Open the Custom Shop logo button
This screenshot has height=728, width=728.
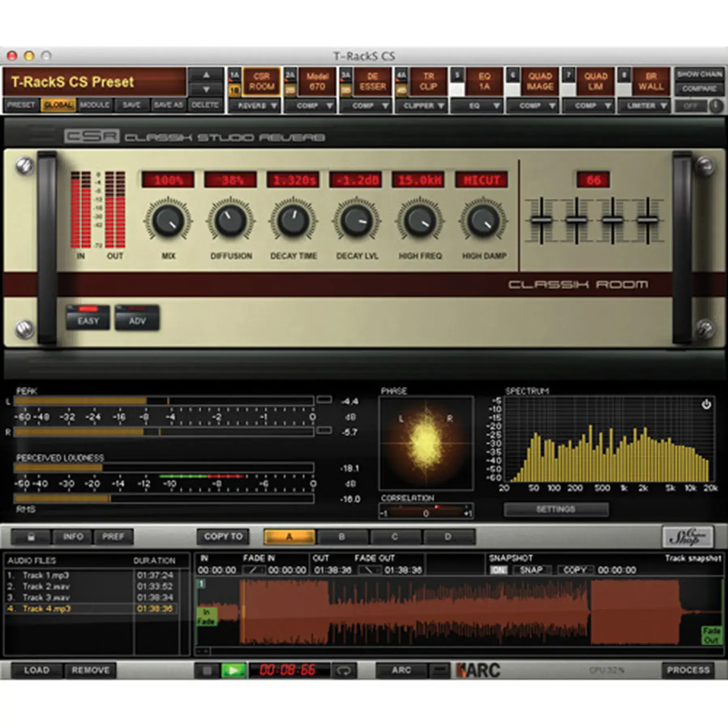click(688, 537)
